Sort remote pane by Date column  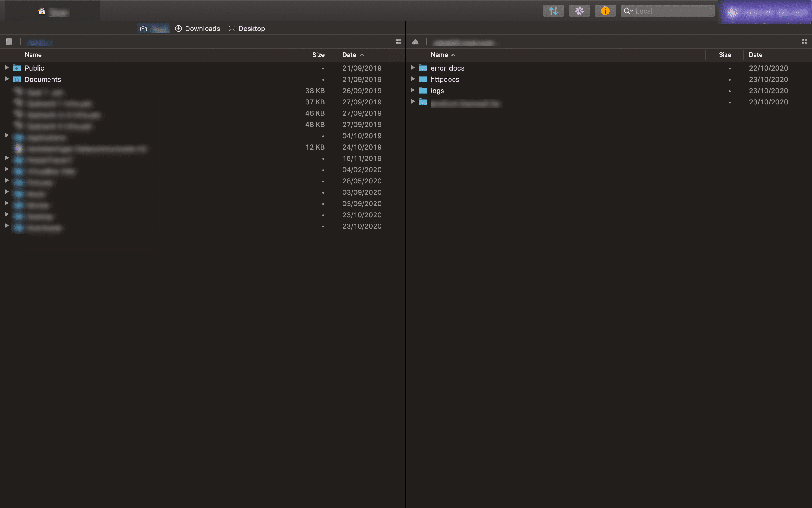coord(756,55)
